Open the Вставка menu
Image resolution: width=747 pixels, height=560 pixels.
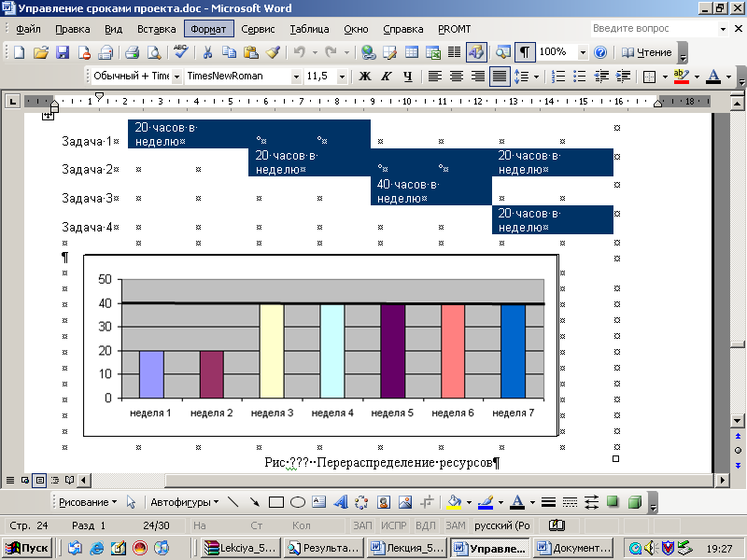click(x=156, y=29)
